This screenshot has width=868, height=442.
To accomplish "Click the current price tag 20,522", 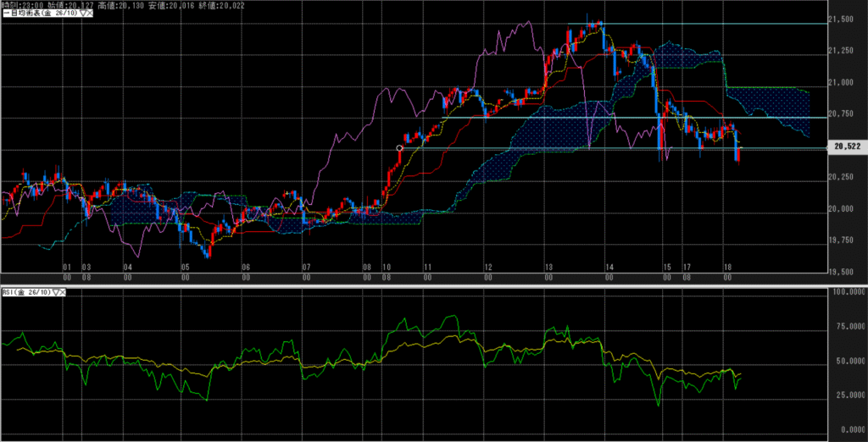I will pos(847,147).
